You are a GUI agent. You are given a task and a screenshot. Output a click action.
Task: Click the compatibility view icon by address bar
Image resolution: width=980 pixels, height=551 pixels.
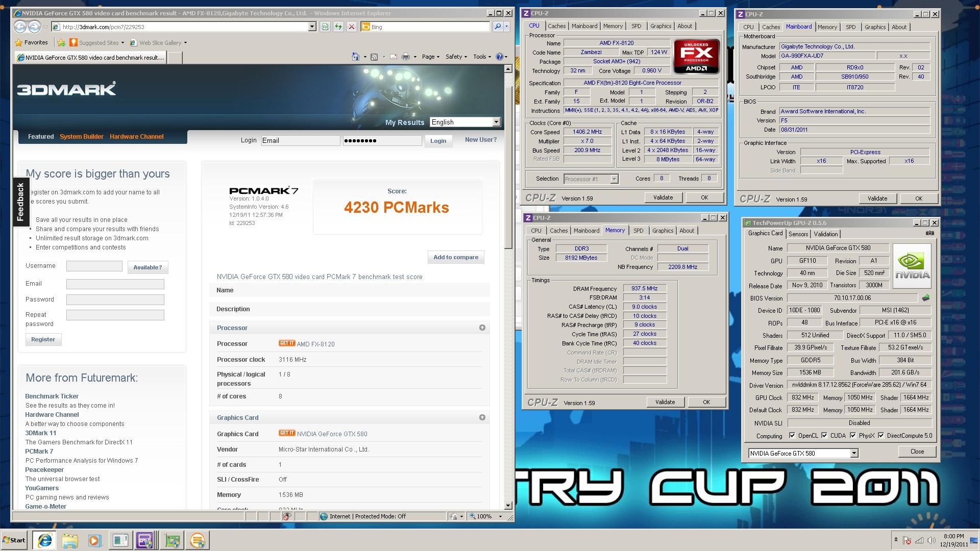point(325,27)
